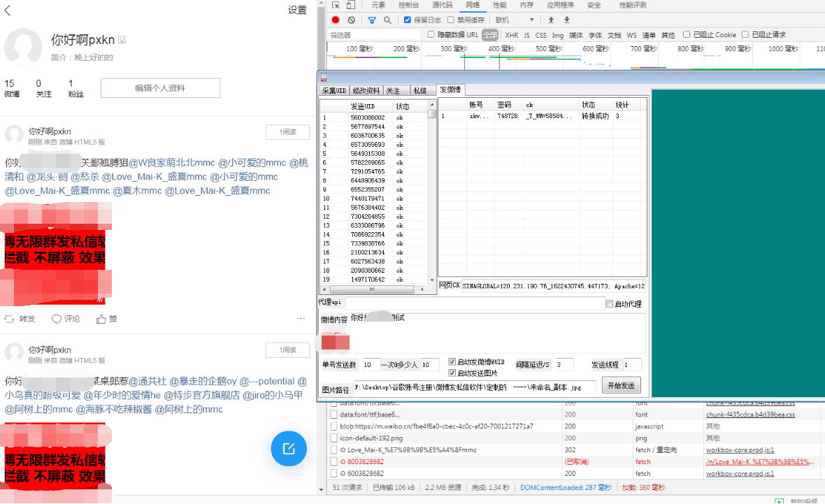This screenshot has width=825, height=504.
Task: Open the 联机 network throttling dropdown
Action: (515, 20)
